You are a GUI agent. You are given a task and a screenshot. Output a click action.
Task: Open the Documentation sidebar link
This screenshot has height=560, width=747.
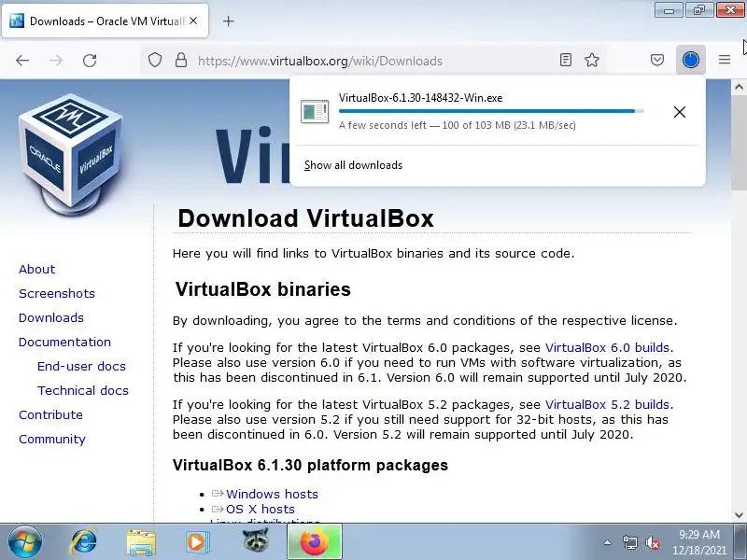(64, 342)
